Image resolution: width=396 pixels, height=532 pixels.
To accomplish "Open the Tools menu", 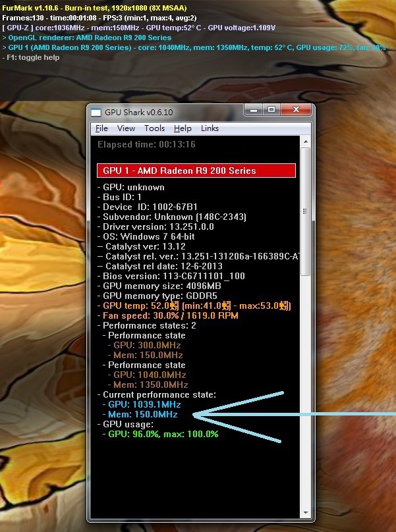I will [x=155, y=128].
